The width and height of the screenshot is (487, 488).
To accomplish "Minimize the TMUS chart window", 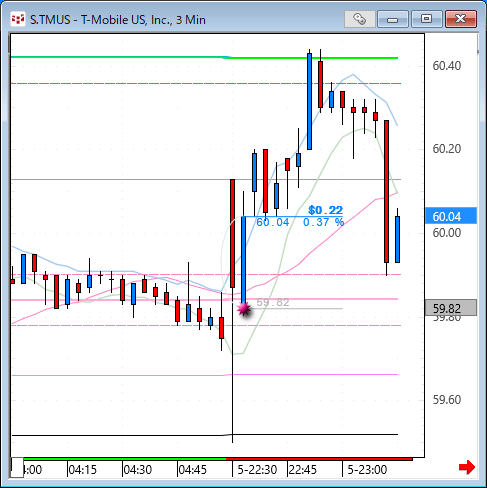I will point(393,19).
